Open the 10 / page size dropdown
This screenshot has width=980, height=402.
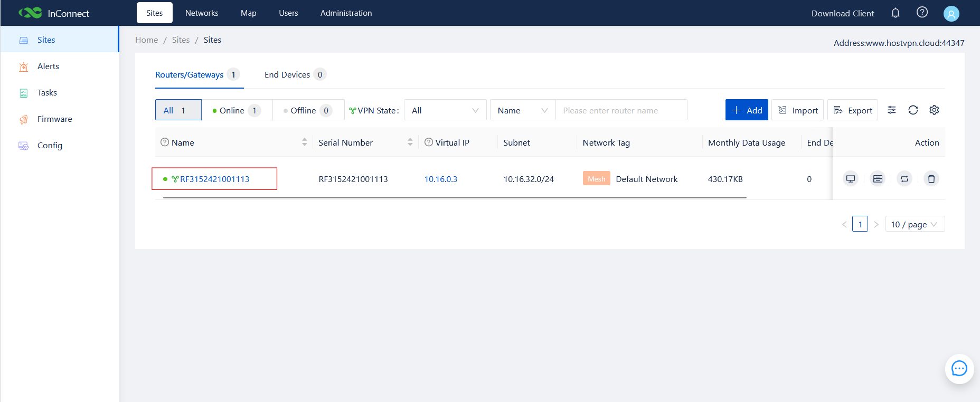[915, 224]
